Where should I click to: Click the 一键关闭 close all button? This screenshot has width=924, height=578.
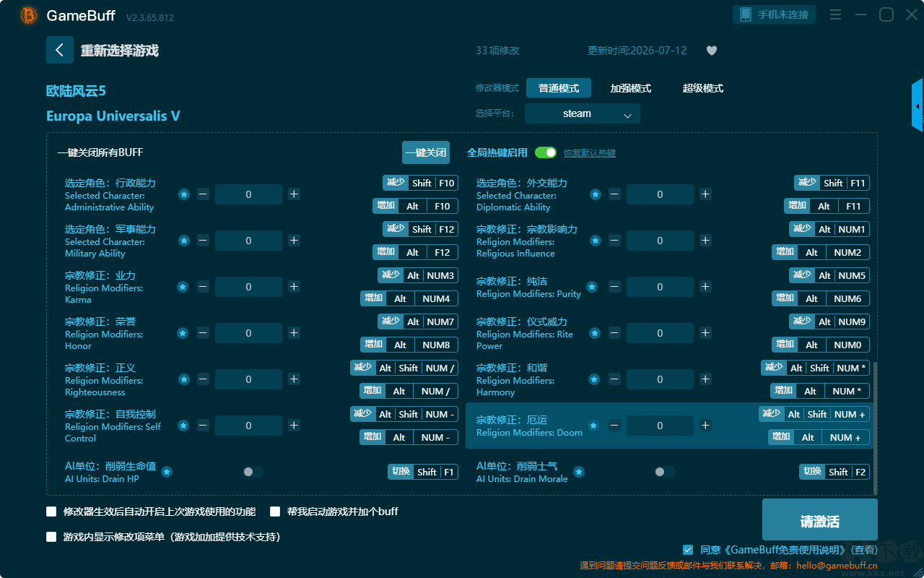tap(426, 152)
